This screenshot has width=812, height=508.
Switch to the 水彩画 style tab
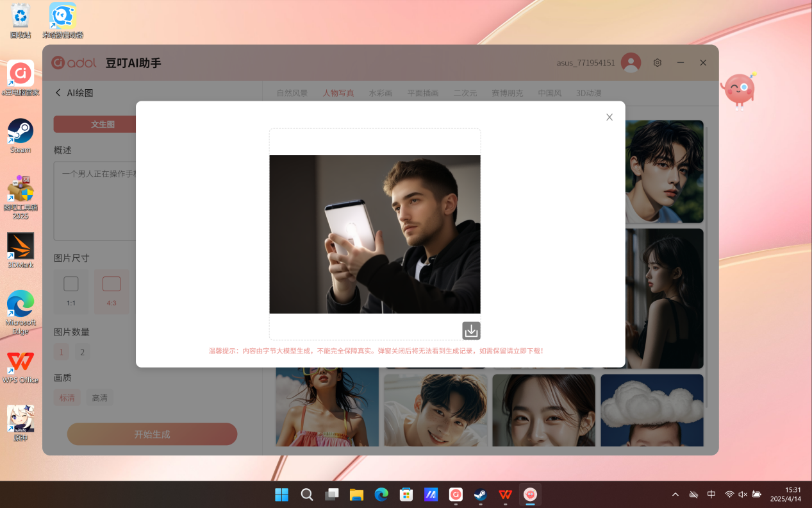pos(381,93)
